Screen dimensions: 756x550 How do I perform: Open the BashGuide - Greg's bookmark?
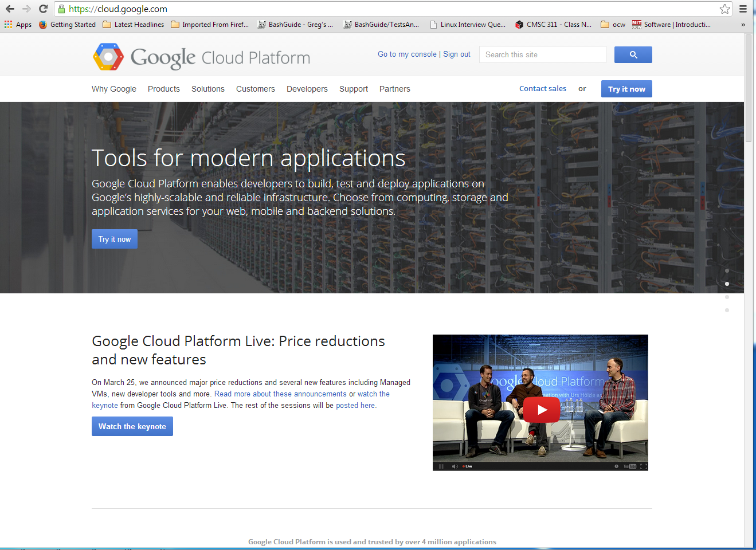click(x=295, y=25)
